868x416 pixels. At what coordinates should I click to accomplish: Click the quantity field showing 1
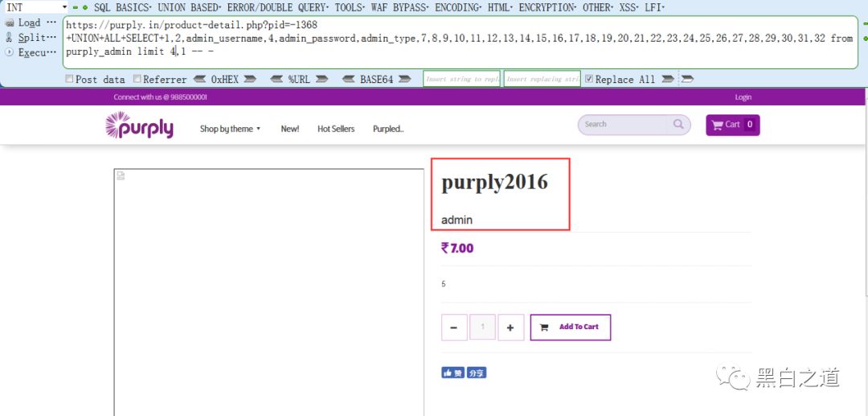point(483,327)
